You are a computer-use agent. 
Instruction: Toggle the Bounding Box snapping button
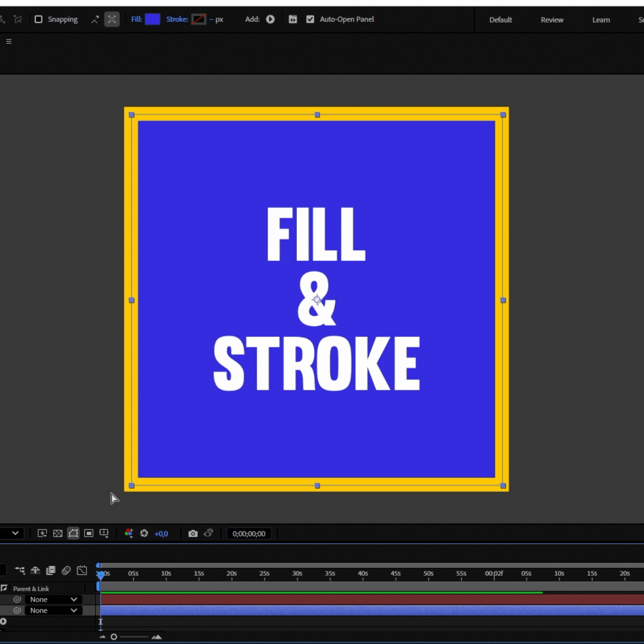(x=111, y=19)
